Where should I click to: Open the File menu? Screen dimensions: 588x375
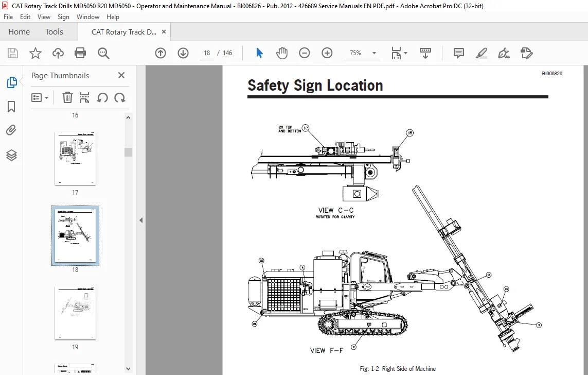point(8,17)
